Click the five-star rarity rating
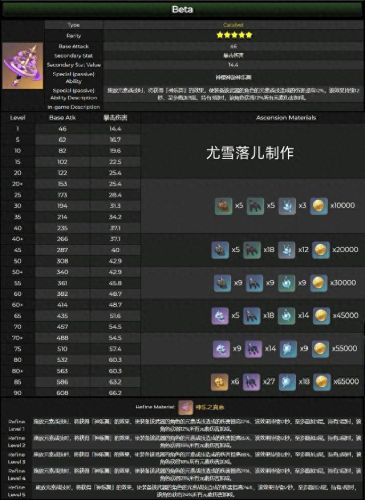 coord(234,35)
